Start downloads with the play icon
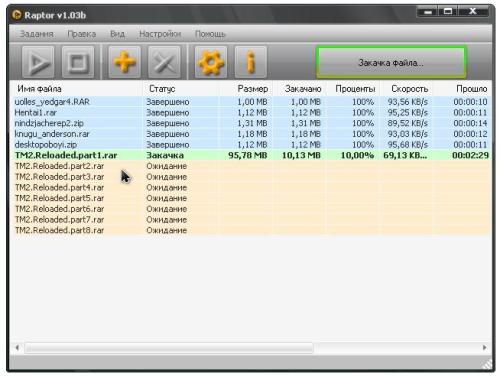 coord(38,62)
